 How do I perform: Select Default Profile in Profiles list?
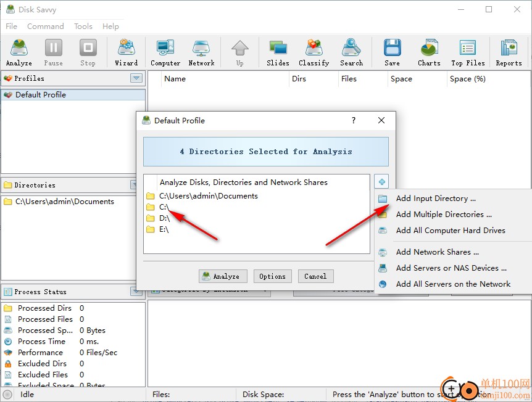[73, 95]
